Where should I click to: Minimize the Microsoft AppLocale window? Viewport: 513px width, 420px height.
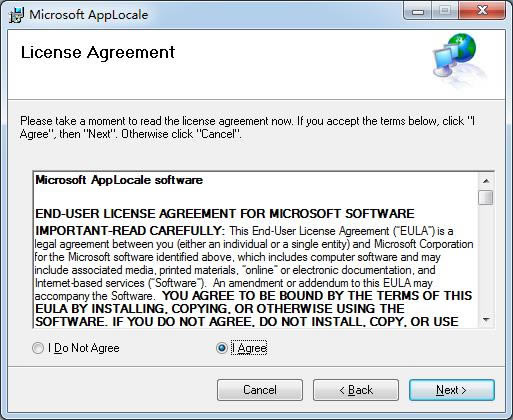(x=418, y=11)
